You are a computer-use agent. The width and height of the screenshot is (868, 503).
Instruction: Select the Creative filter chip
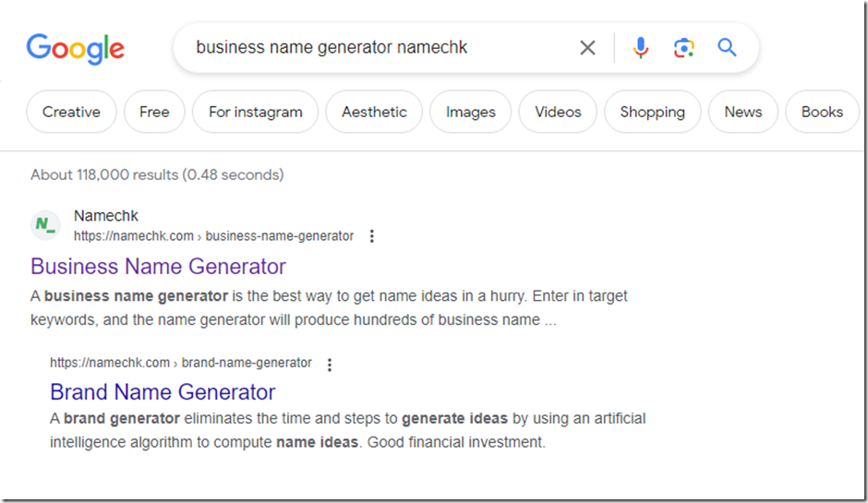(71, 112)
